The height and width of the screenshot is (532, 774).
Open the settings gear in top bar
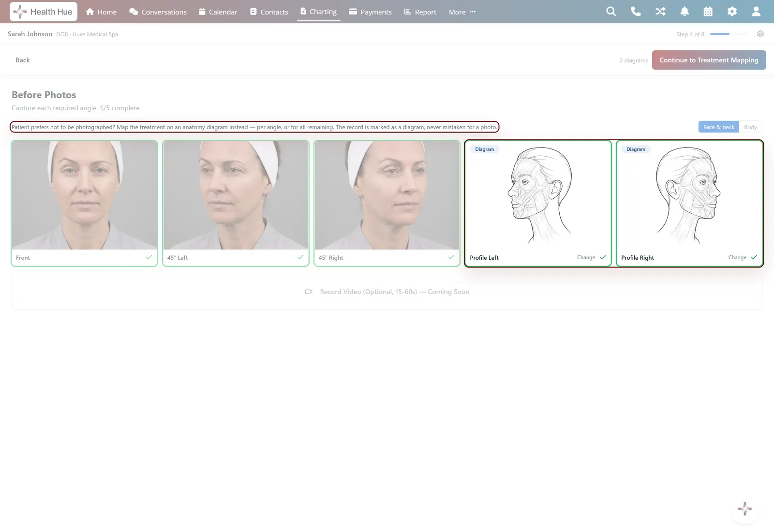(732, 12)
